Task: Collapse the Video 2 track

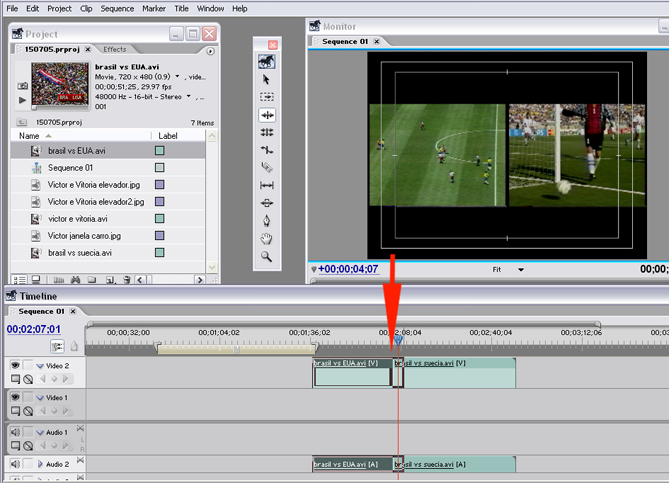Action: [40, 366]
